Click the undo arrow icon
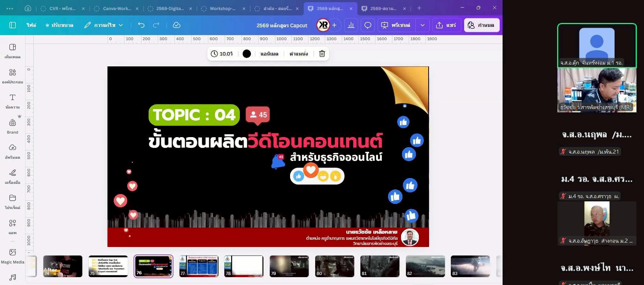The height and width of the screenshot is (285, 644). click(x=141, y=25)
